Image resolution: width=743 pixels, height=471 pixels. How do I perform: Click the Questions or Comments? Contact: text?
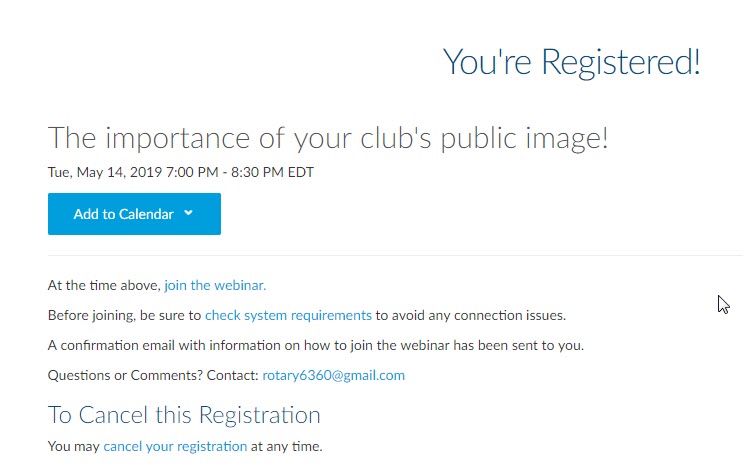(x=153, y=375)
